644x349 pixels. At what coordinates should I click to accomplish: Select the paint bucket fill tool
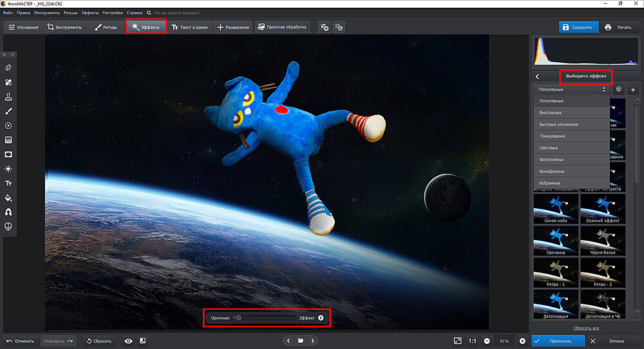[x=9, y=198]
